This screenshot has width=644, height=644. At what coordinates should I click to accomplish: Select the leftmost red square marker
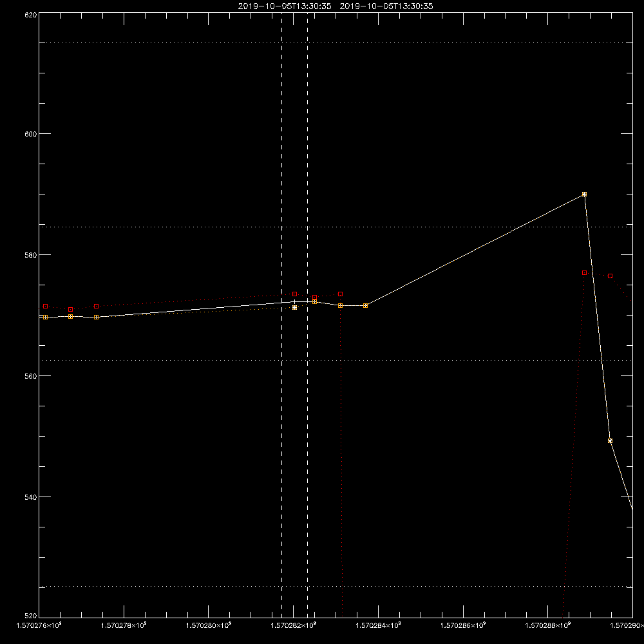pyautogui.click(x=45, y=307)
